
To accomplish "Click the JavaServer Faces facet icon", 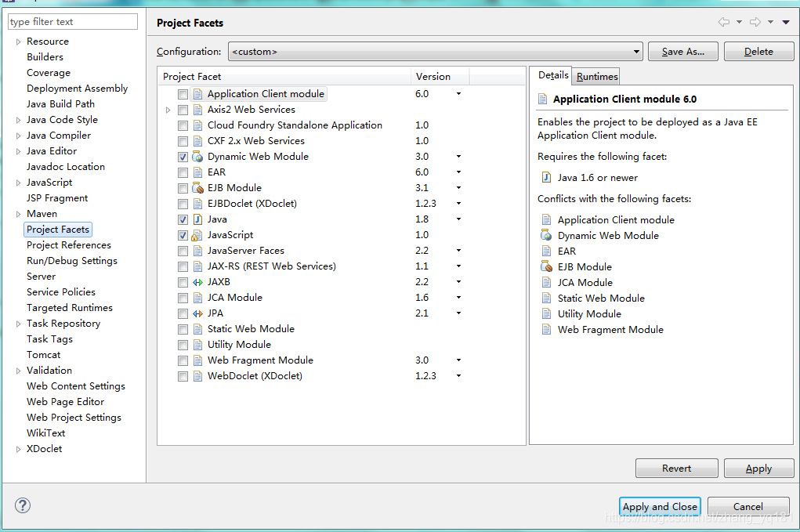I will (197, 251).
